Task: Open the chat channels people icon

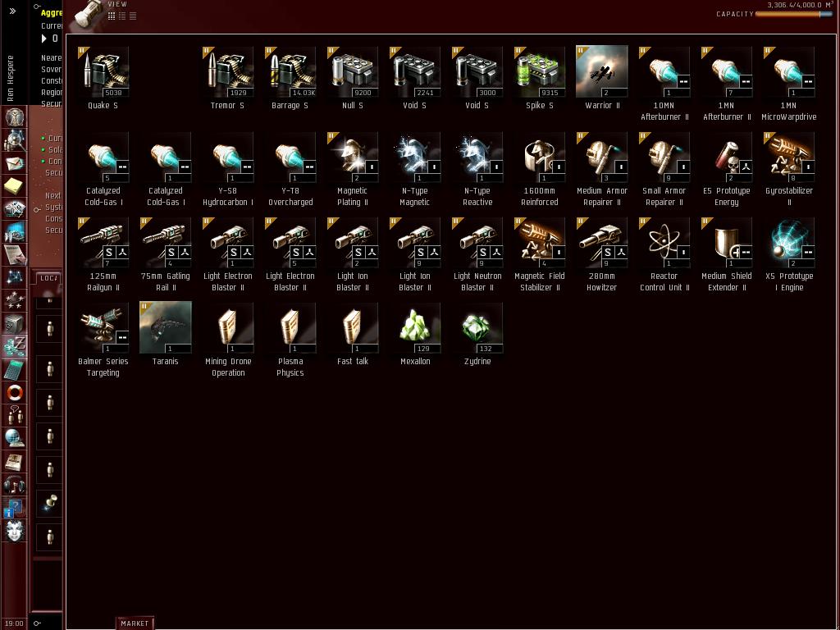Action: click(15, 416)
